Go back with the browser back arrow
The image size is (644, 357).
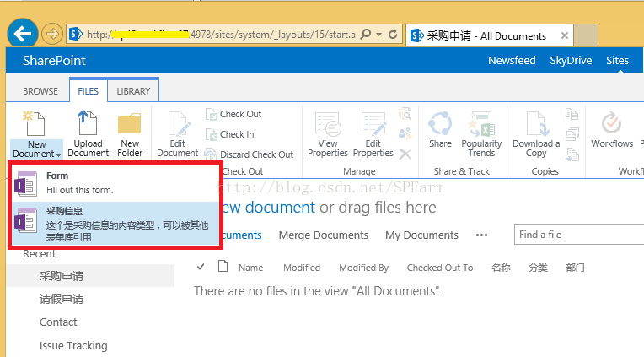(23, 33)
